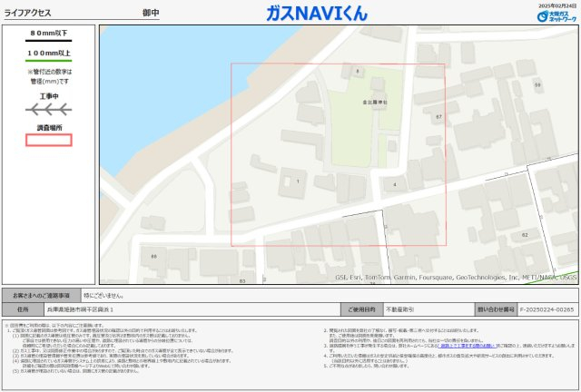Click the map attribution text GSI, Esri
The height and width of the screenshot is (392, 581).
349,277
